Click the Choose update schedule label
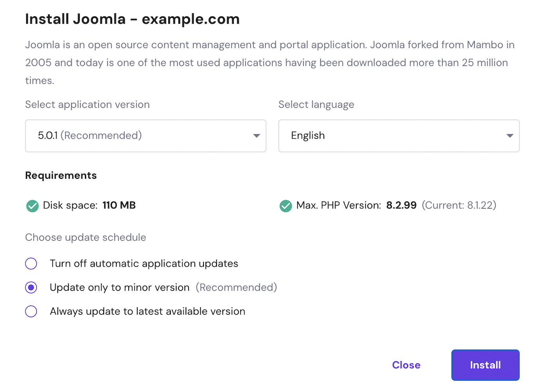Image resolution: width=547 pixels, height=392 pixels. (x=85, y=237)
